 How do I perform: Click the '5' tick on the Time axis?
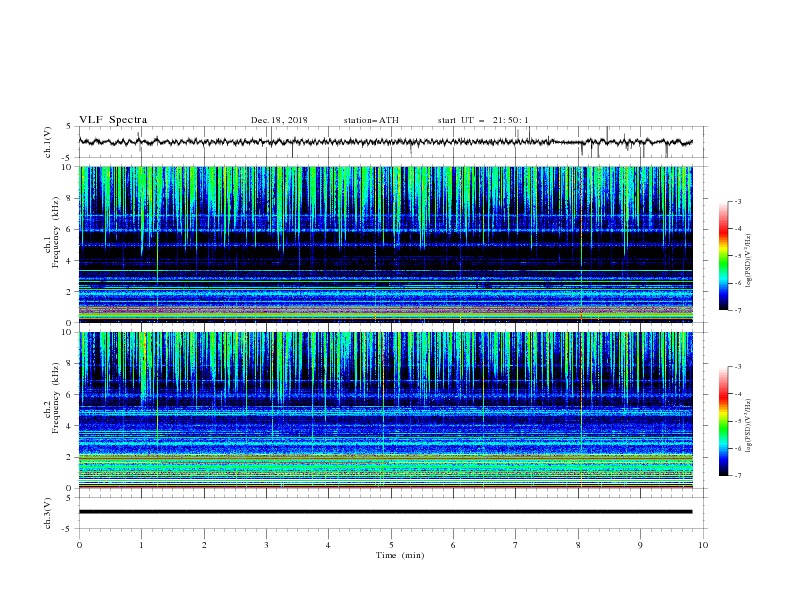[391, 545]
